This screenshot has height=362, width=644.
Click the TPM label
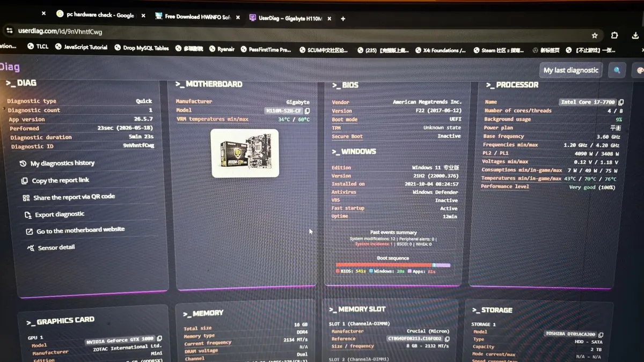[x=336, y=128]
